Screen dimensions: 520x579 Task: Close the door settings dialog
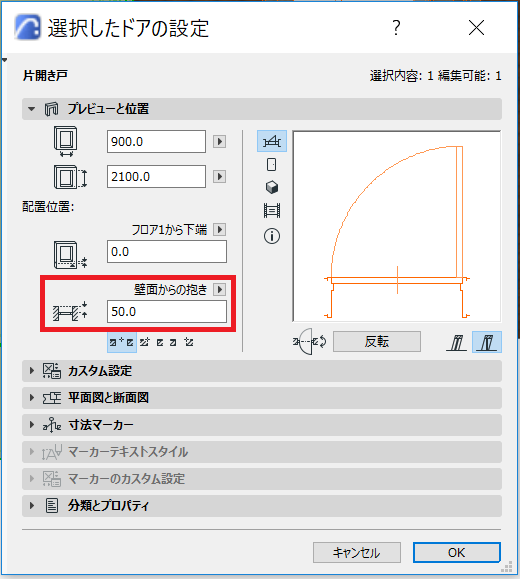point(476,28)
